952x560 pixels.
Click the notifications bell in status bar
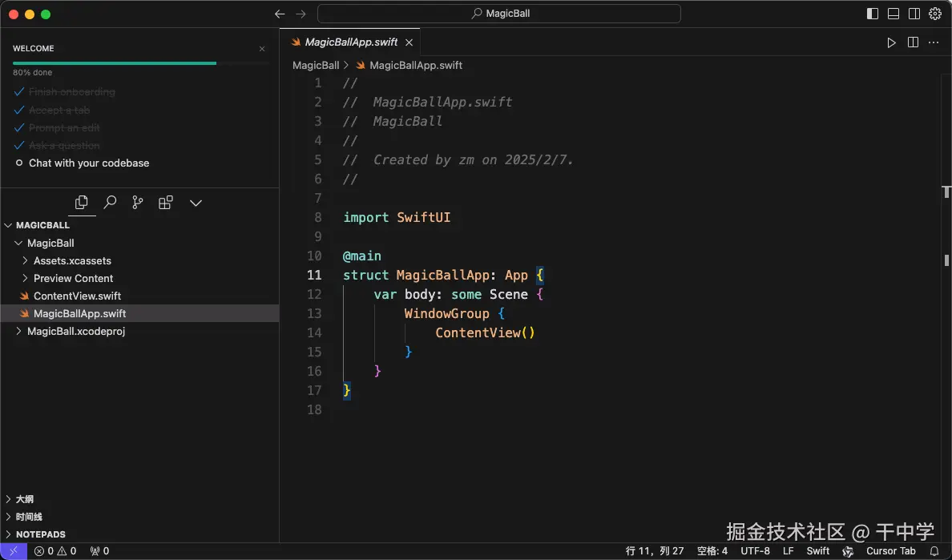click(934, 551)
